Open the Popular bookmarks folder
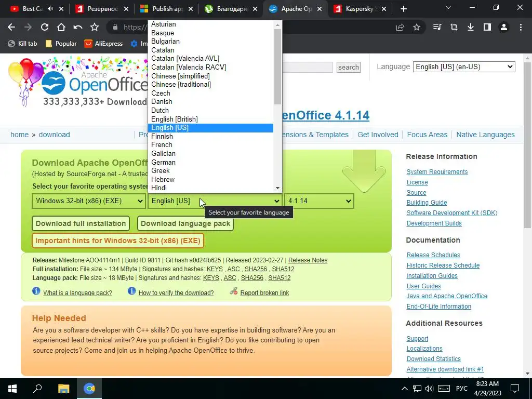The image size is (532, 399). point(61,44)
